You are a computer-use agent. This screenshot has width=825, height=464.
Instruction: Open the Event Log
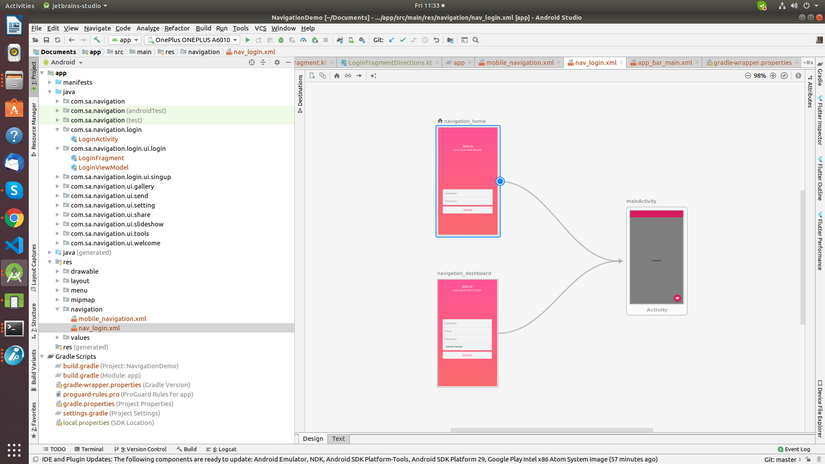pyautogui.click(x=795, y=450)
